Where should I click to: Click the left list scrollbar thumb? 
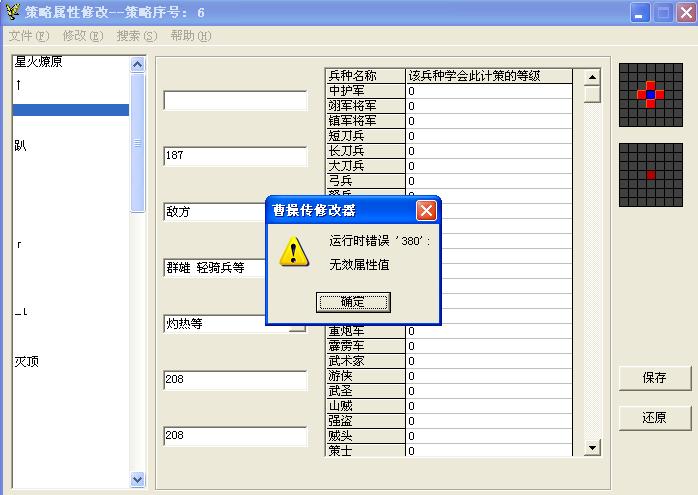point(138,143)
